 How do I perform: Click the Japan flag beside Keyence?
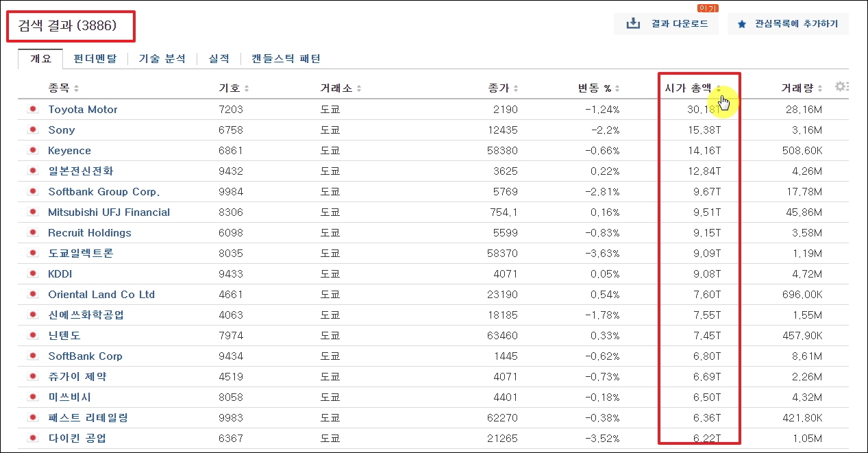(x=32, y=151)
